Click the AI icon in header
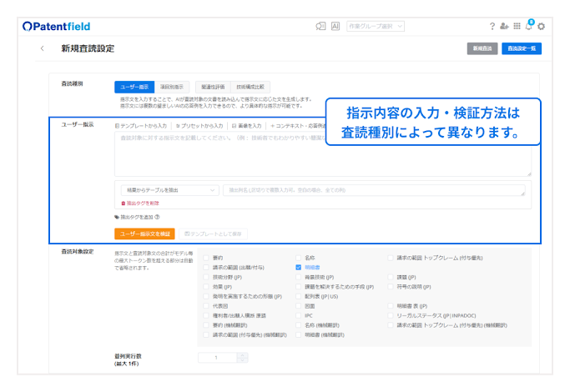570x392 pixels. 335,27
